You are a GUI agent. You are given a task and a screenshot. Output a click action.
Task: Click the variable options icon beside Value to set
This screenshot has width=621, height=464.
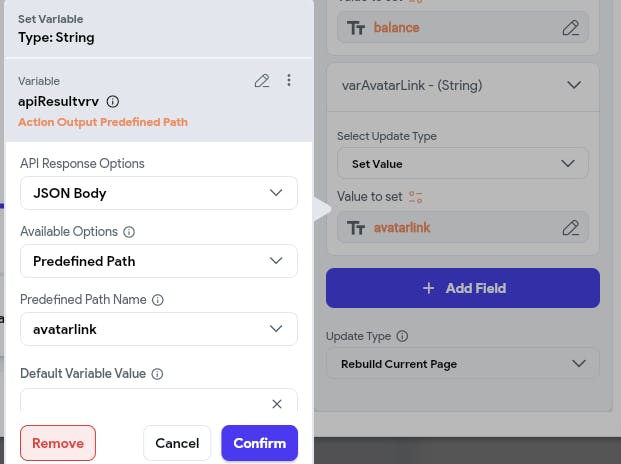[x=417, y=198]
